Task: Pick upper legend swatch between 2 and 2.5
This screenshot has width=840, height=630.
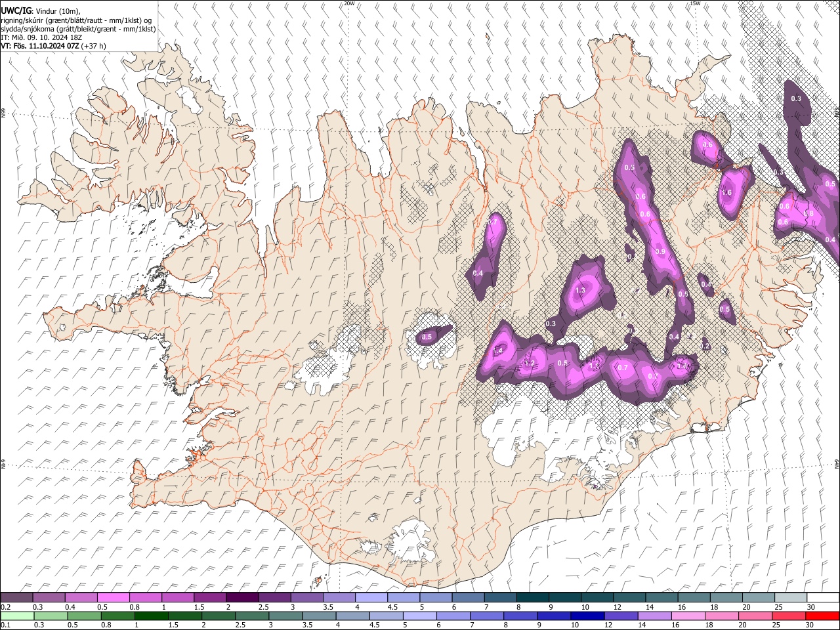Action: coord(242,598)
